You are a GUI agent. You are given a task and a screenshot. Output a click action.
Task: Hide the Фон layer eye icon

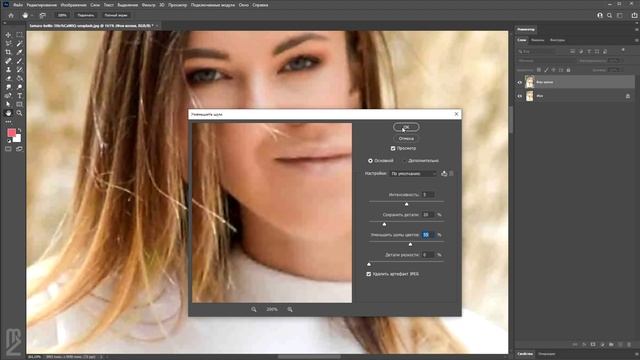point(520,96)
